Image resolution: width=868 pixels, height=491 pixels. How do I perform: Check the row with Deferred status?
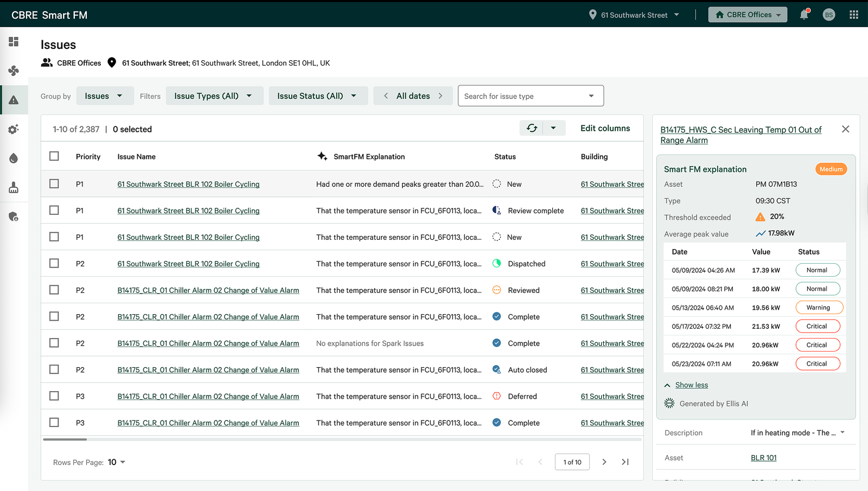tap(54, 396)
